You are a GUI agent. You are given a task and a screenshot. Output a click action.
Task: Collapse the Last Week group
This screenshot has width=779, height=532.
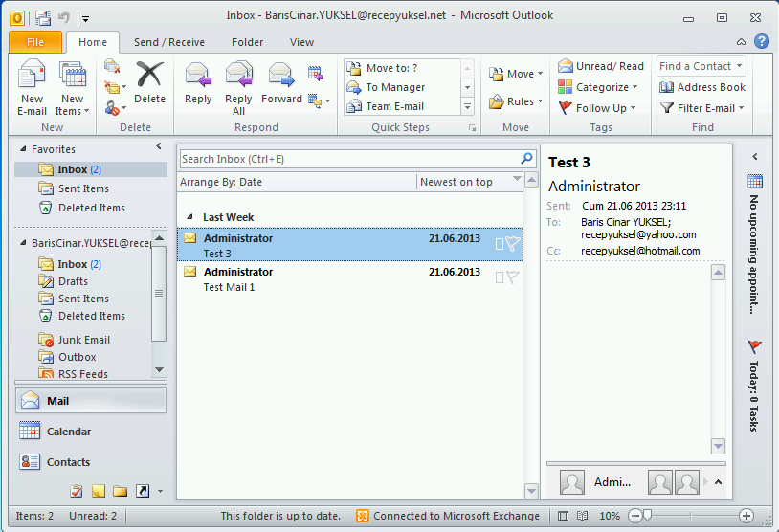coord(189,217)
